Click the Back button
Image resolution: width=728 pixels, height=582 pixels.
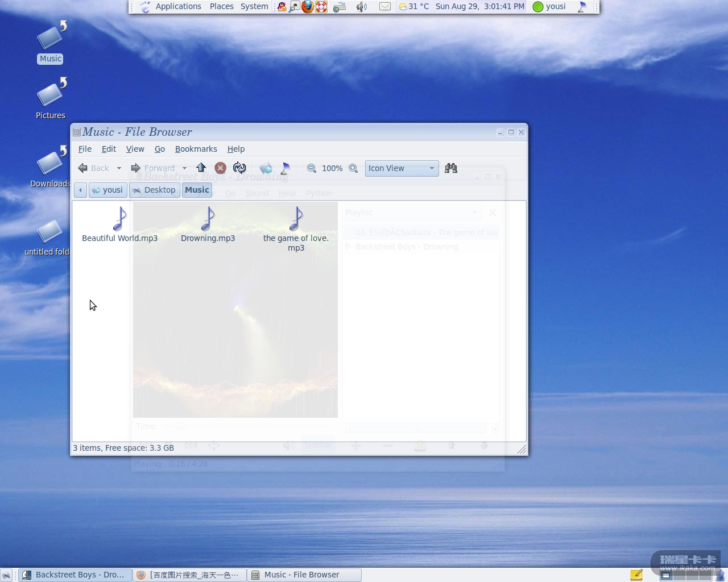93,168
